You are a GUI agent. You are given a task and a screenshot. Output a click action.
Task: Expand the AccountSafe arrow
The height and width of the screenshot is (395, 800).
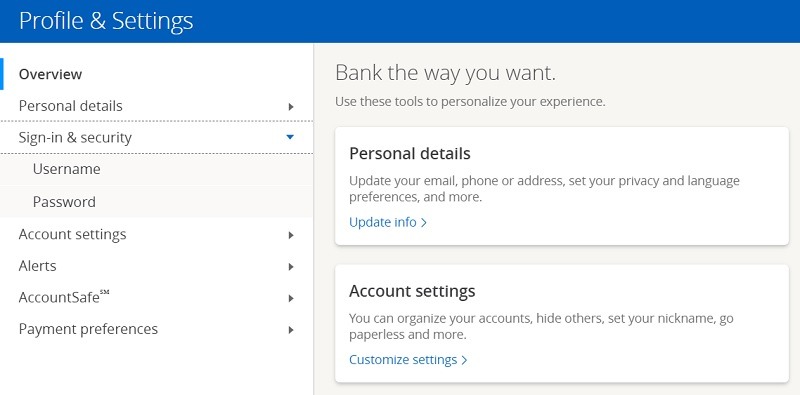pyautogui.click(x=291, y=299)
